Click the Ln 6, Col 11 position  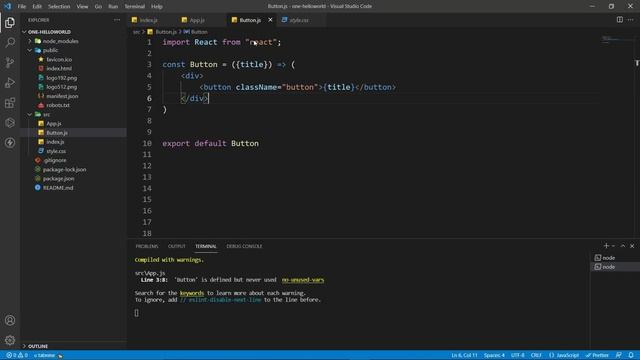click(x=464, y=356)
